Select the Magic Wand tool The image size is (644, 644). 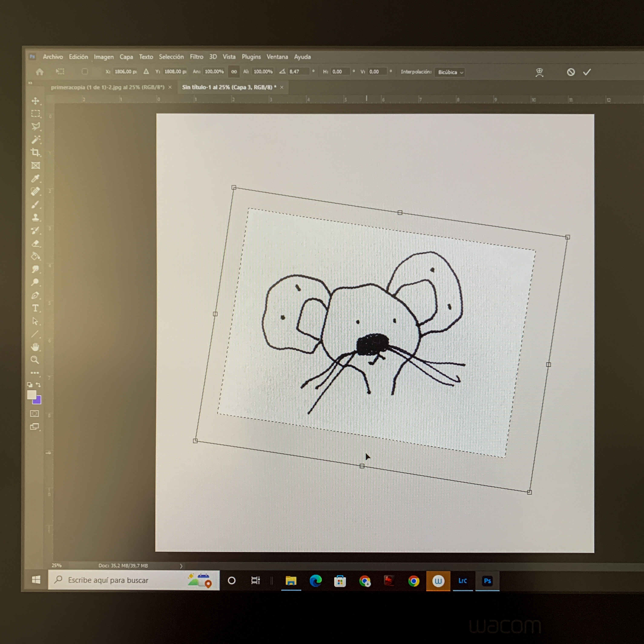(x=36, y=140)
